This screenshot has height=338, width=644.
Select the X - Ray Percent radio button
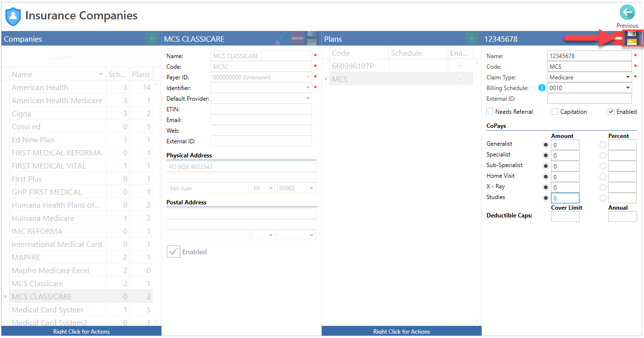point(603,187)
